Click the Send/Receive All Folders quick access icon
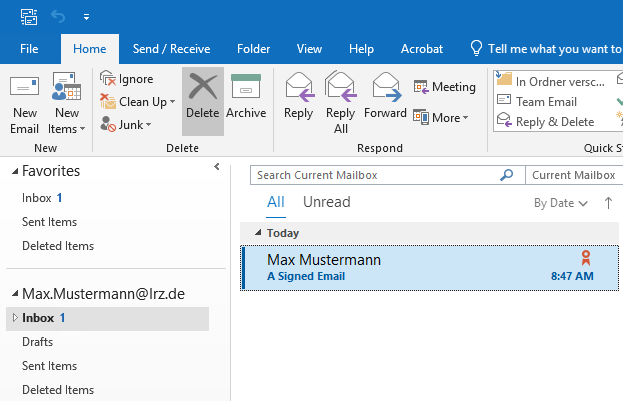 point(29,17)
